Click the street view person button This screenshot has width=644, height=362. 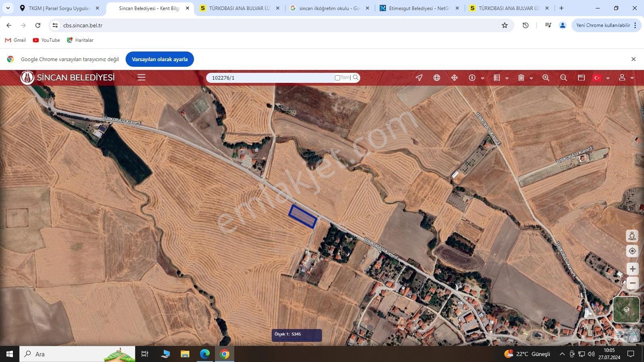(x=632, y=236)
